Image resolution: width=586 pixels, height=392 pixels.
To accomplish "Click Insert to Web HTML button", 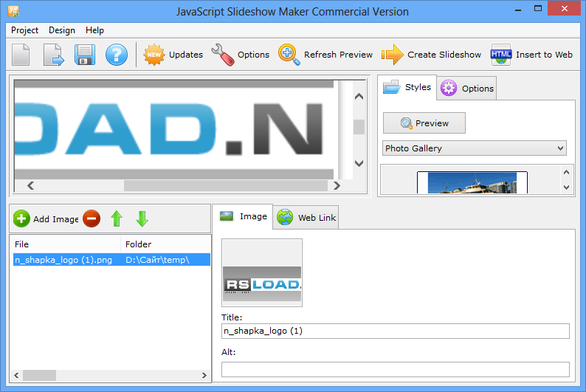I will pos(531,55).
